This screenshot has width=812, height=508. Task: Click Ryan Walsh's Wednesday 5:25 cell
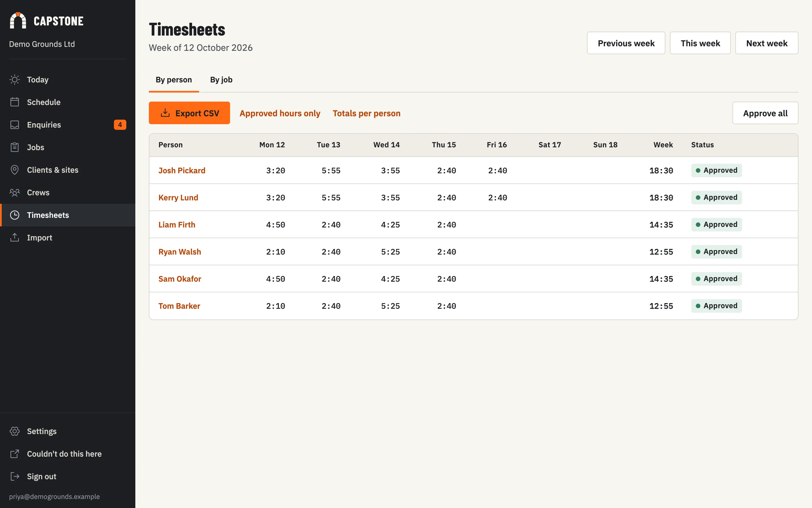coord(390,252)
